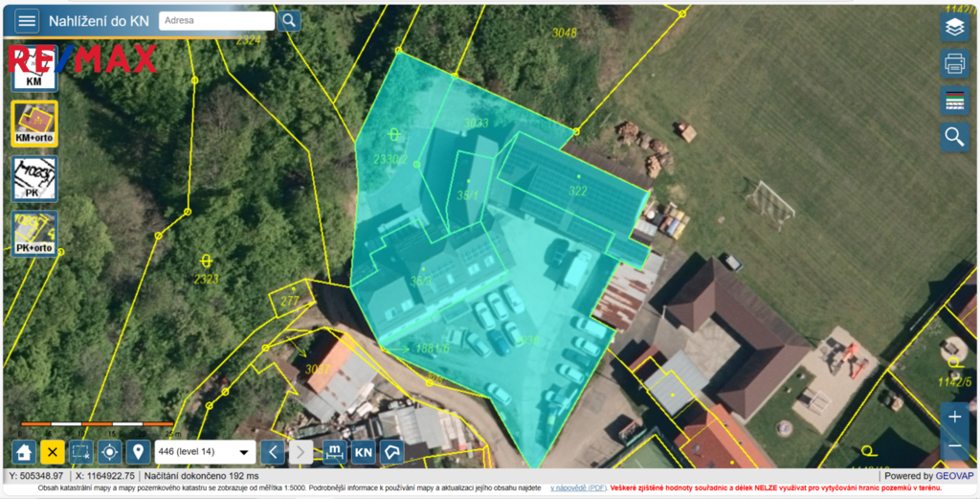Show the map legend
This screenshot has width=980, height=499.
coord(953,100)
